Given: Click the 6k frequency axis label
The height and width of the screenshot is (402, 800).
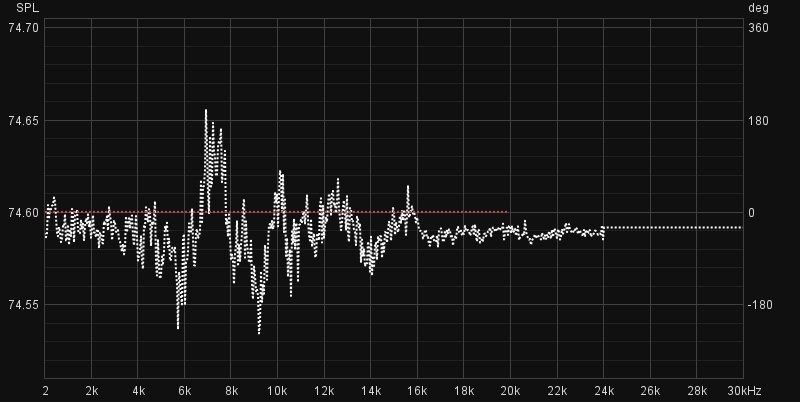Looking at the screenshot, I should pyautogui.click(x=185, y=391).
